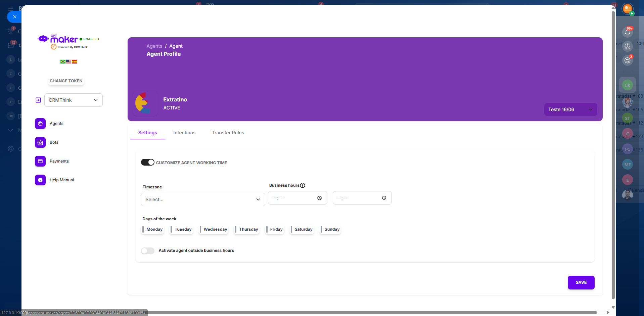The image size is (644, 316).
Task: Click the Business hours info icon
Action: point(303,185)
